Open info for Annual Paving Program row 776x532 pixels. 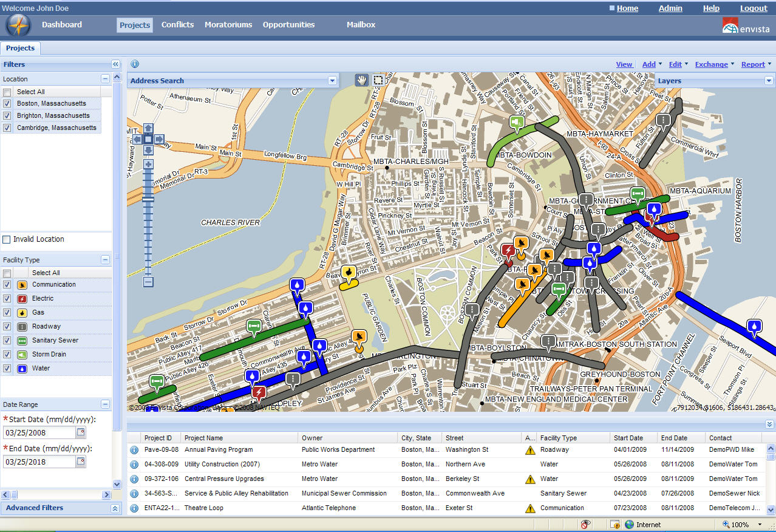click(x=134, y=450)
